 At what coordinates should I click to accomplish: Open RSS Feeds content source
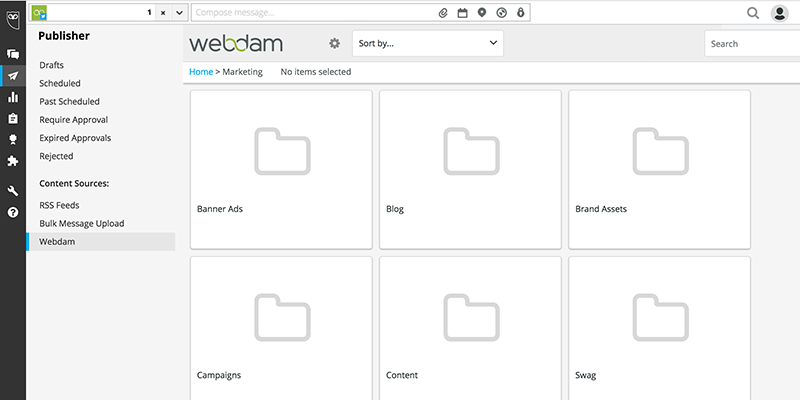point(59,205)
